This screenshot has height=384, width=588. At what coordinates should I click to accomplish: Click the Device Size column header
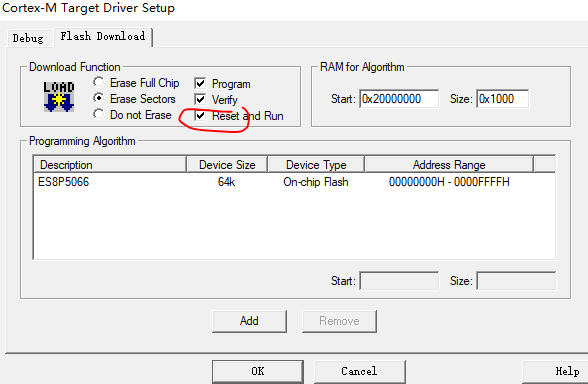(x=227, y=165)
